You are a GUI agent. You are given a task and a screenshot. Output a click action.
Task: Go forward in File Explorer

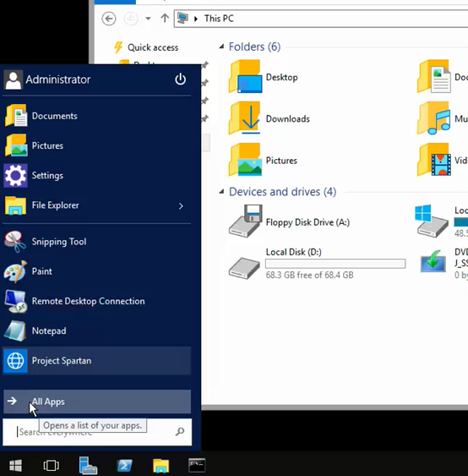click(131, 19)
